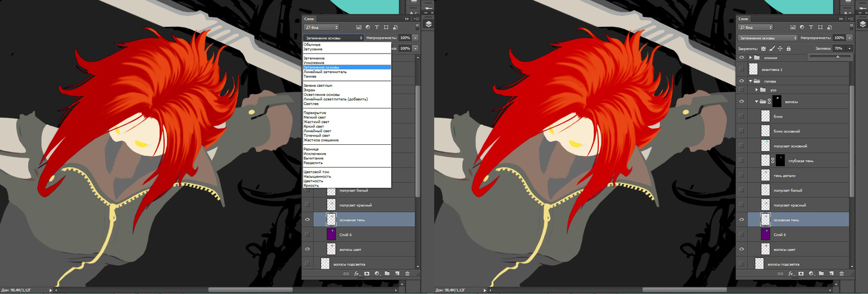Click the link icon beside the волосы folder mask
Viewport: 868px width, 294px height.
(769, 101)
